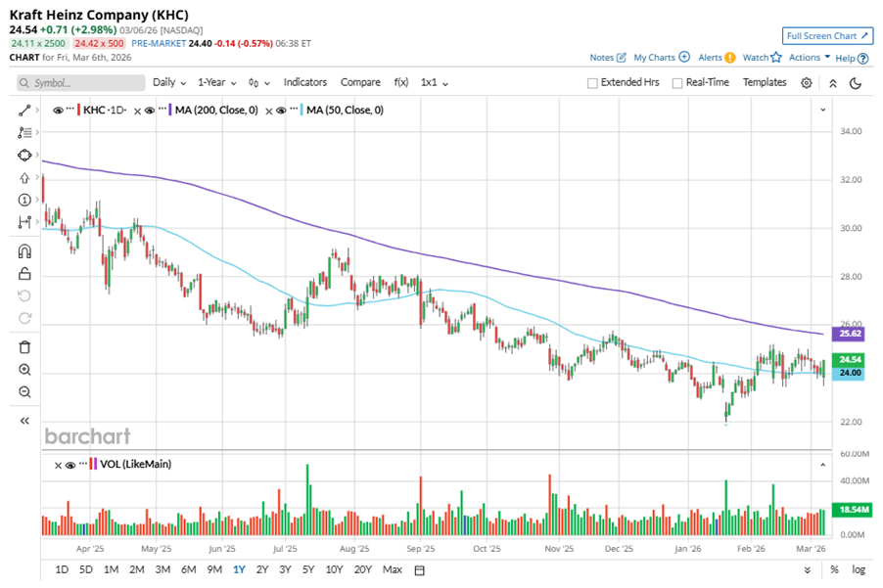Screen dimensions: 883x588
Task: Expand the range bar double-down chevron
Action: click(808, 570)
